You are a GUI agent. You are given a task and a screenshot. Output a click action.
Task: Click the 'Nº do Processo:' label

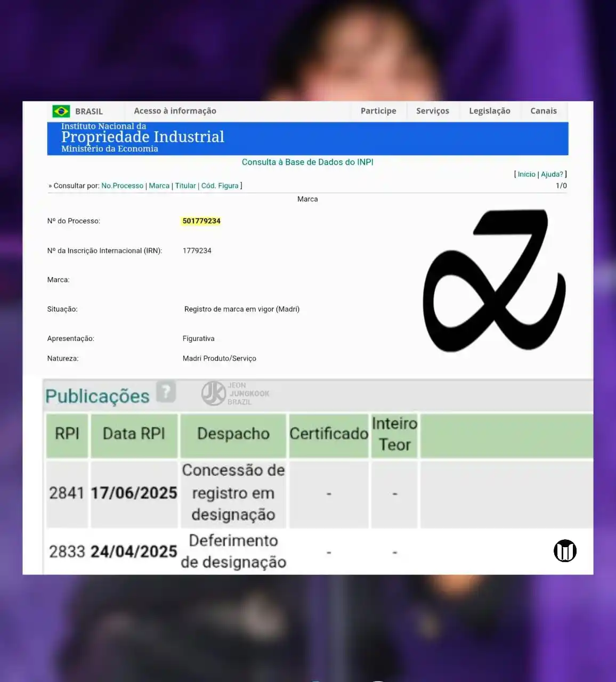point(74,221)
